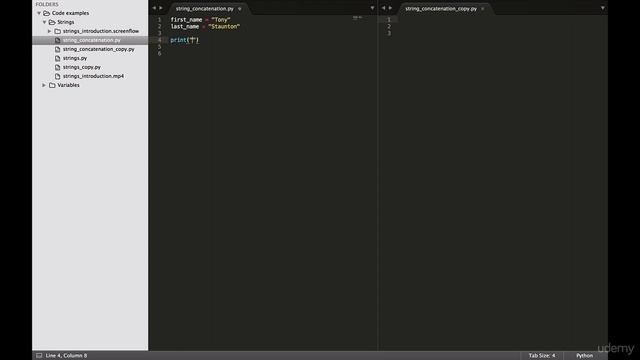Go to previous tab in left pane

pos(154,8)
